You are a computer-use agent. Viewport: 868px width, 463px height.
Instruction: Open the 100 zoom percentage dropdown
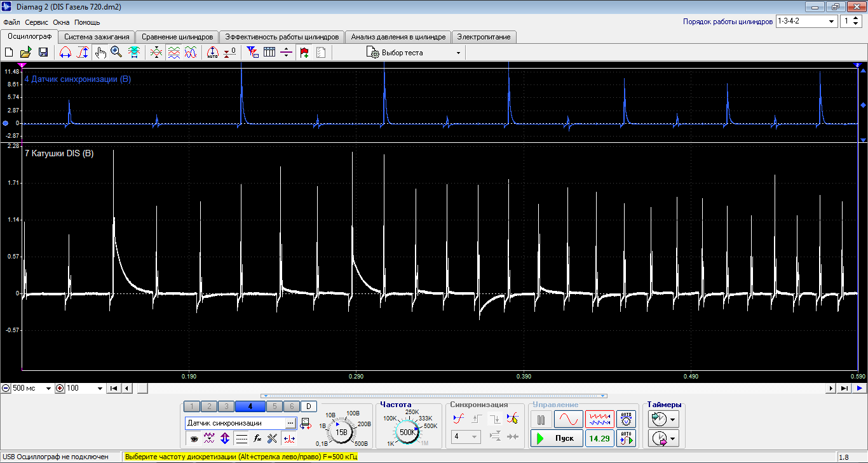click(84, 388)
